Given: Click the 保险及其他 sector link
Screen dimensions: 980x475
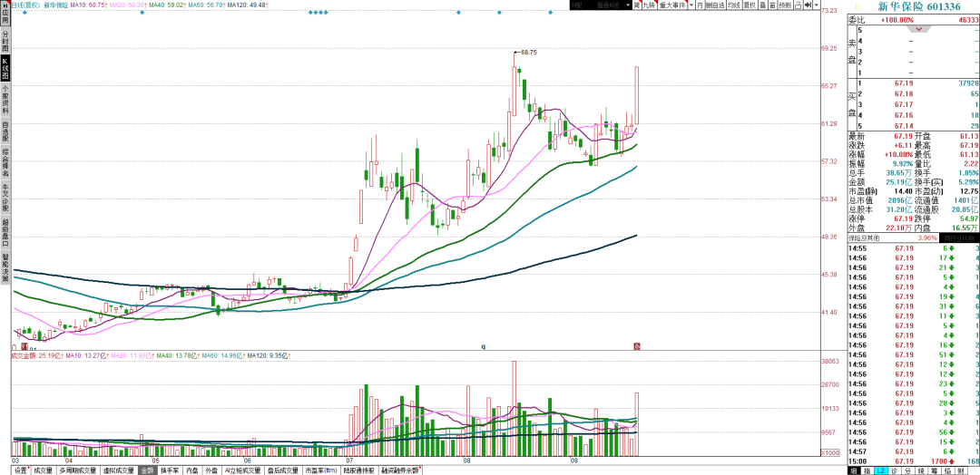Looking at the screenshot, I should (x=864, y=238).
